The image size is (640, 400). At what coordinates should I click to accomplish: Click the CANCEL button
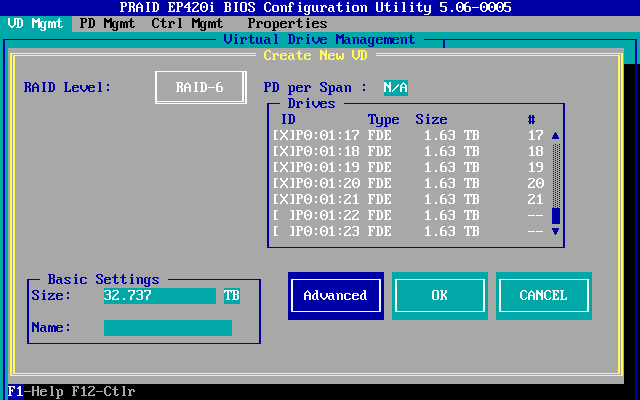(544, 296)
